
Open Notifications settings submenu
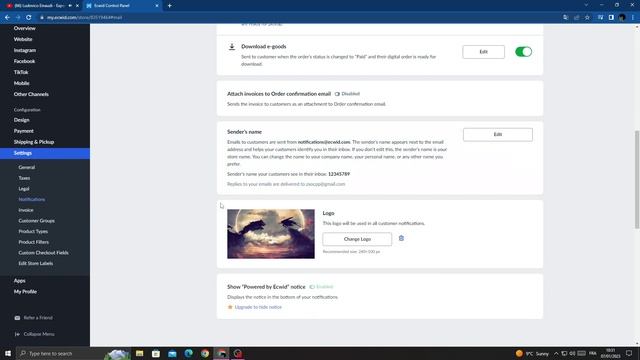[32, 200]
